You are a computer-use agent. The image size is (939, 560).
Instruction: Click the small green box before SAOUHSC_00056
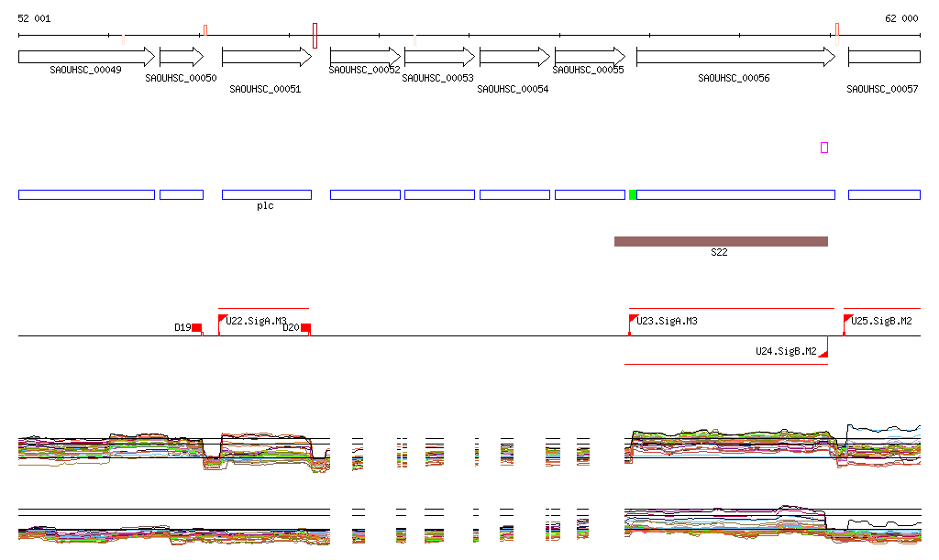(x=633, y=194)
